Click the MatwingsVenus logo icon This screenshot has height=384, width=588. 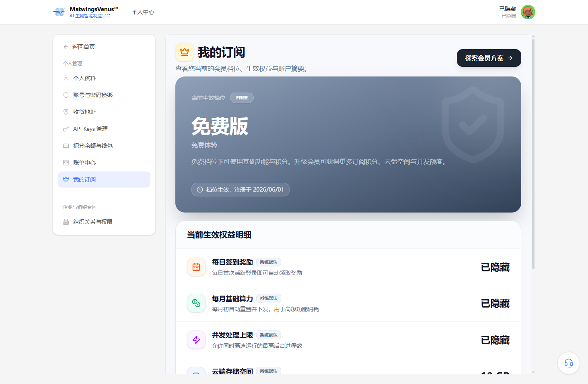(x=59, y=12)
